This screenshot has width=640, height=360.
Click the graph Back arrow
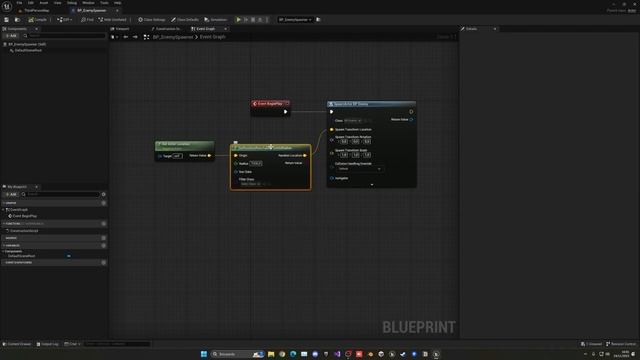point(126,37)
